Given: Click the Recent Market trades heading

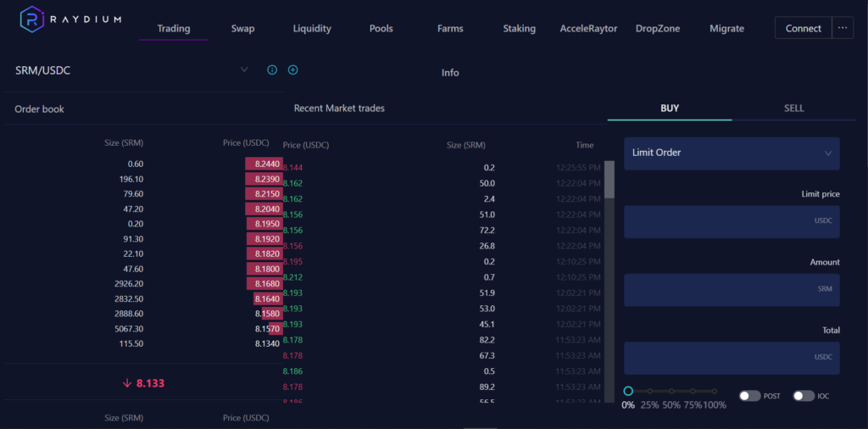Looking at the screenshot, I should 339,109.
